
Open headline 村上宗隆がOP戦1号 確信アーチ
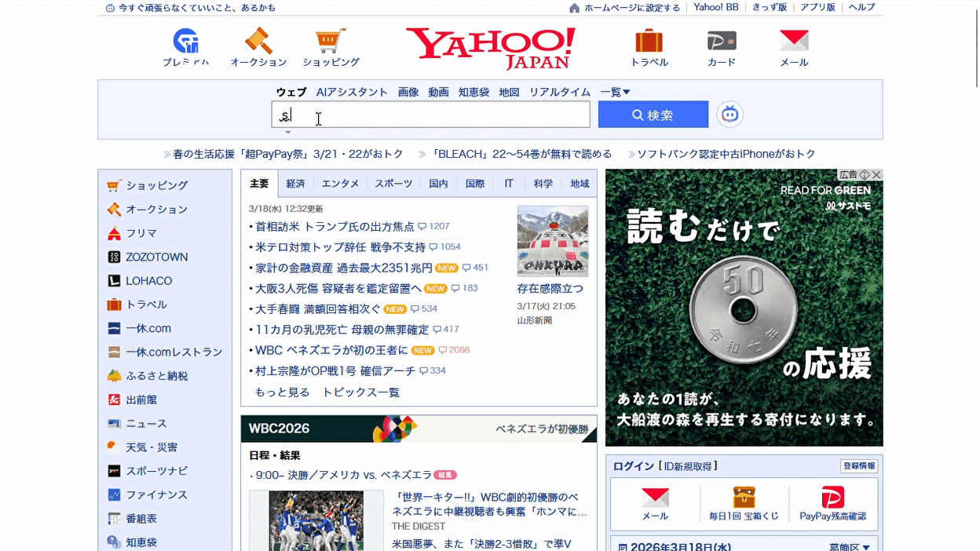pyautogui.click(x=335, y=370)
